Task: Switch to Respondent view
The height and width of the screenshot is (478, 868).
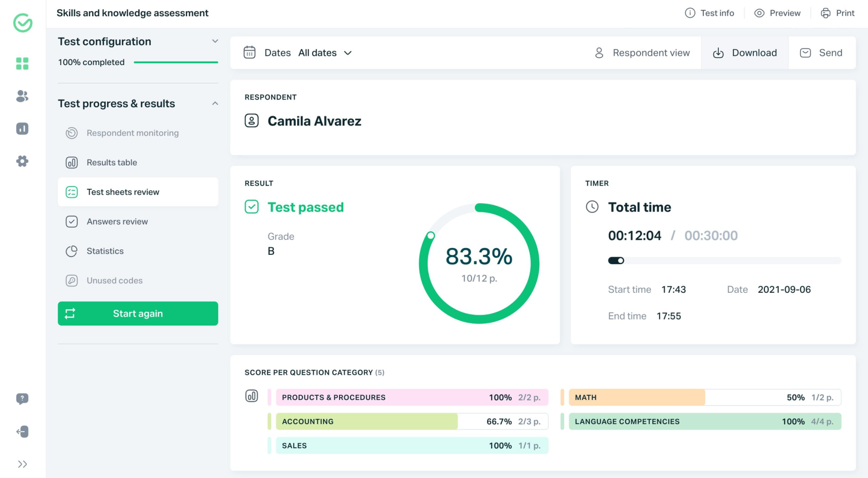Action: (642, 53)
